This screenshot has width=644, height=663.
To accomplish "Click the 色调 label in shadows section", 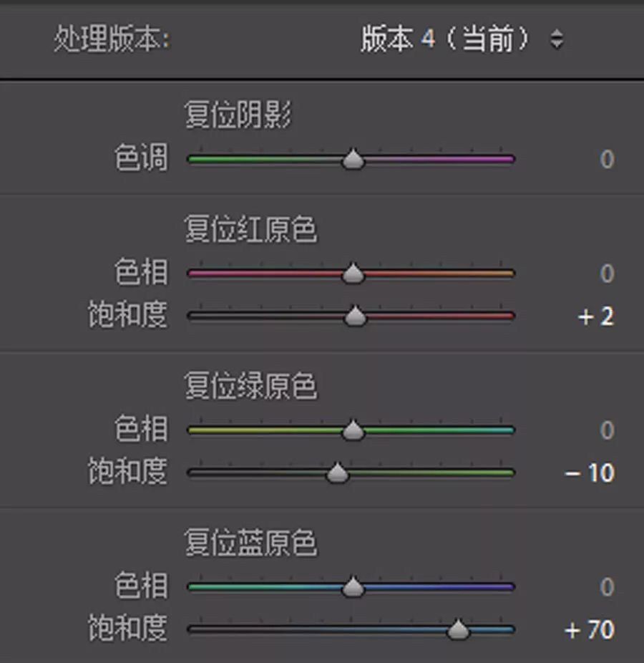I will point(143,159).
